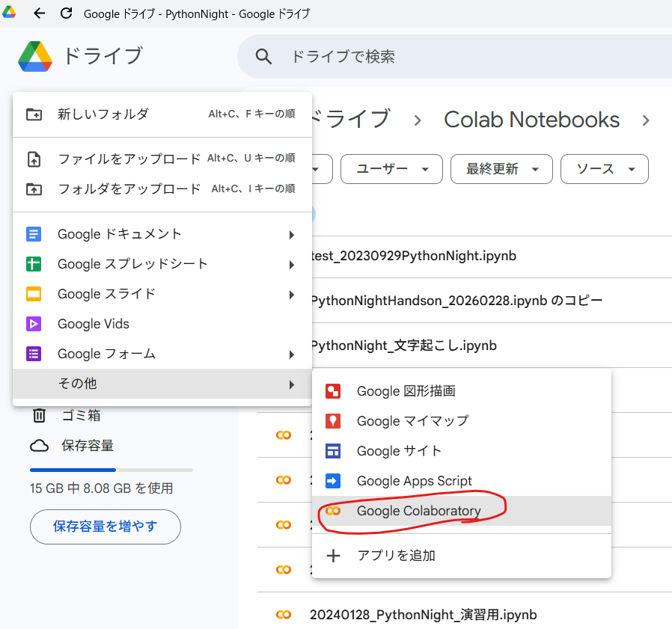
Task: Choose Google ドキュメント in the menu
Action: [x=162, y=234]
